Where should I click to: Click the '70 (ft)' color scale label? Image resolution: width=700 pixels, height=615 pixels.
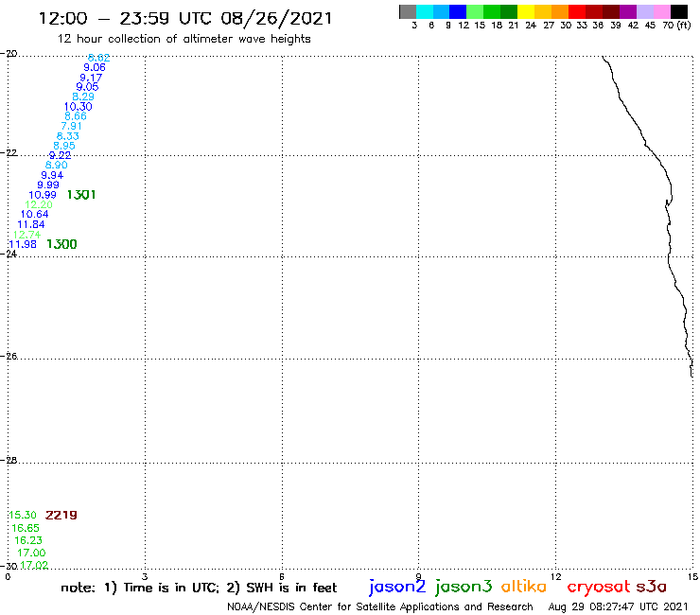coord(676,25)
